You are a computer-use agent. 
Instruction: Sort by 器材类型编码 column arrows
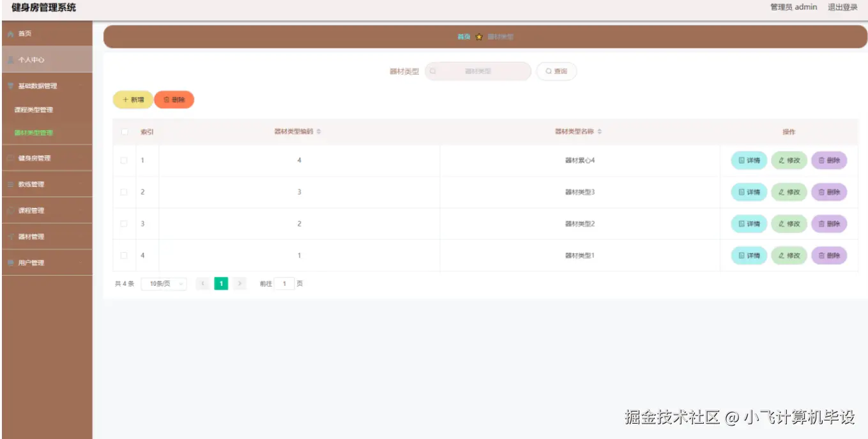pos(319,131)
